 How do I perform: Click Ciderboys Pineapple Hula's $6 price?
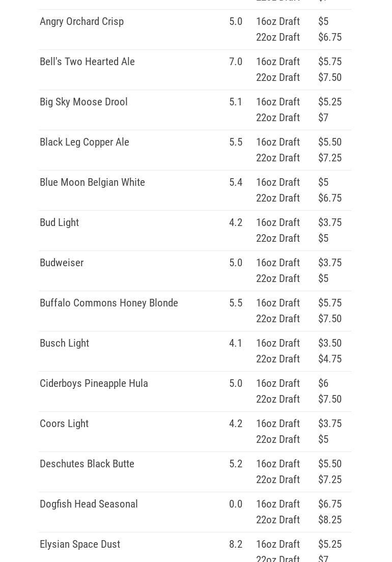coord(323,383)
